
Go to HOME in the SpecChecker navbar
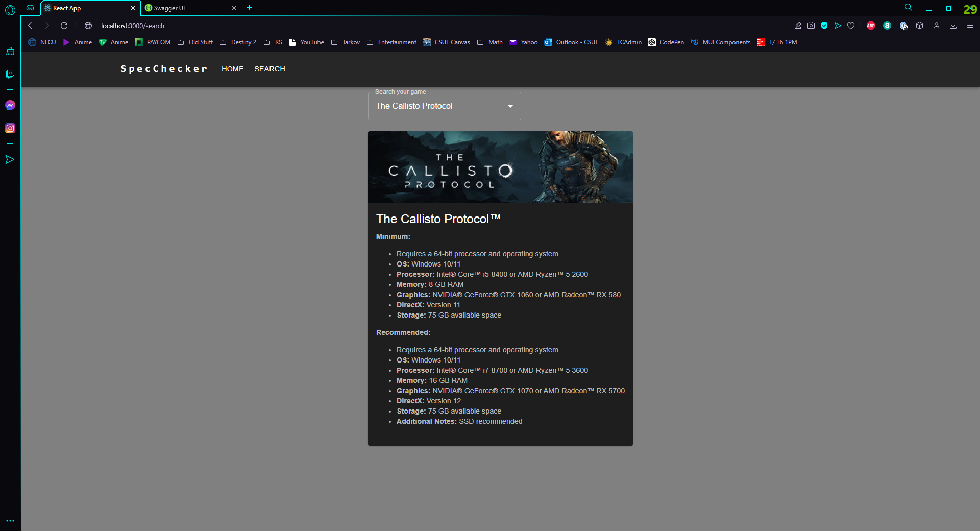(232, 69)
